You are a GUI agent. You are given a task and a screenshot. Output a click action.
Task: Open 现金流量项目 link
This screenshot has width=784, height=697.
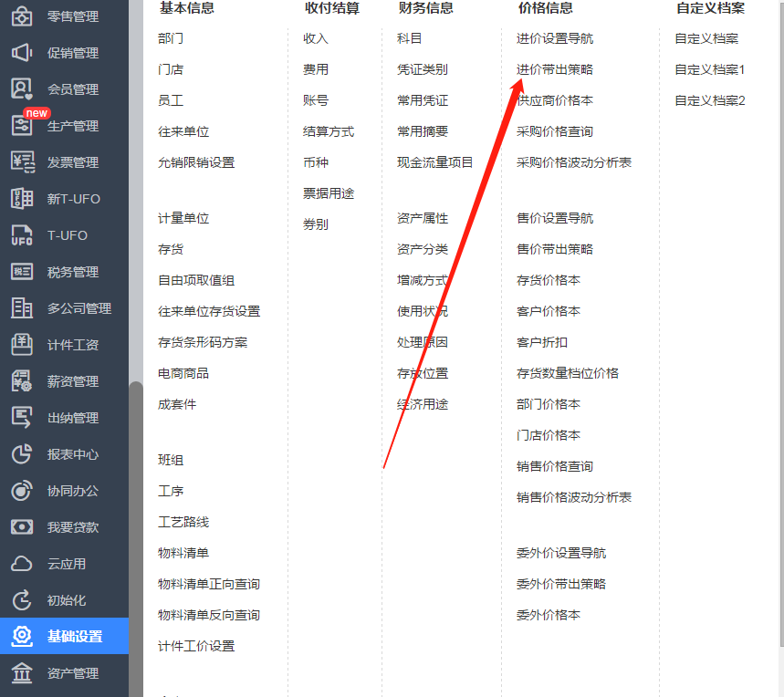click(435, 162)
